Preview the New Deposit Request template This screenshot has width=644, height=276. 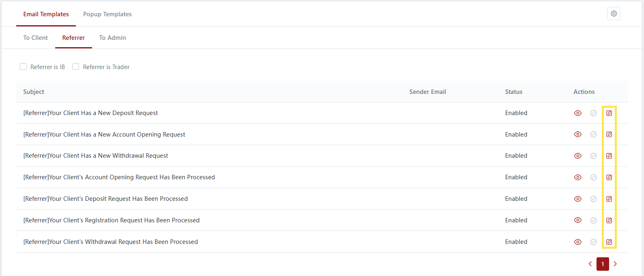(578, 113)
